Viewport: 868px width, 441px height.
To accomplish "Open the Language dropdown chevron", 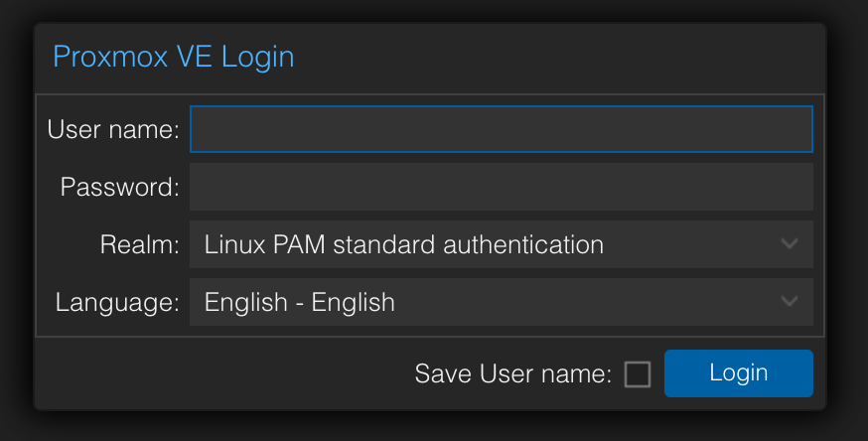I will tap(790, 302).
